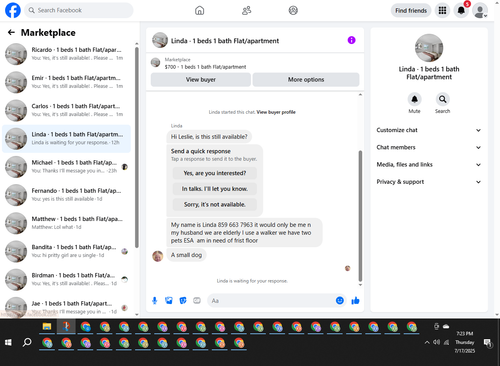500x366 pixels.
Task: Open the Ricardo conversation
Action: click(66, 54)
